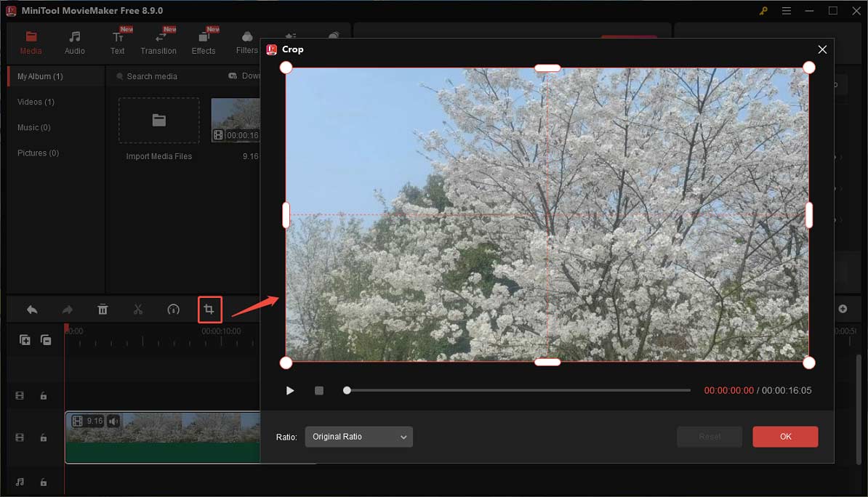Screen dimensions: 868x497
Task: Click the OK button in Crop dialog
Action: (x=785, y=437)
